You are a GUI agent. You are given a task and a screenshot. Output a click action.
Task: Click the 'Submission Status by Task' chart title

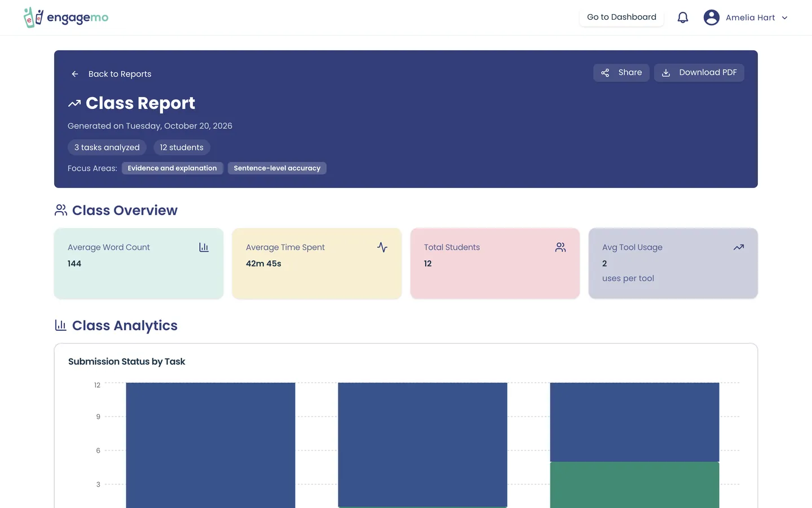pos(127,361)
